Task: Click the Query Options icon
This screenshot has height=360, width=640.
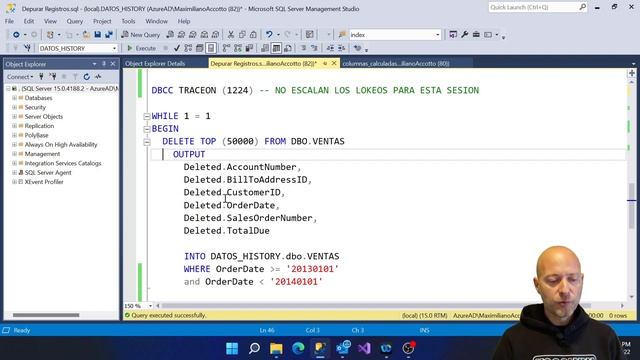Action: point(200,48)
